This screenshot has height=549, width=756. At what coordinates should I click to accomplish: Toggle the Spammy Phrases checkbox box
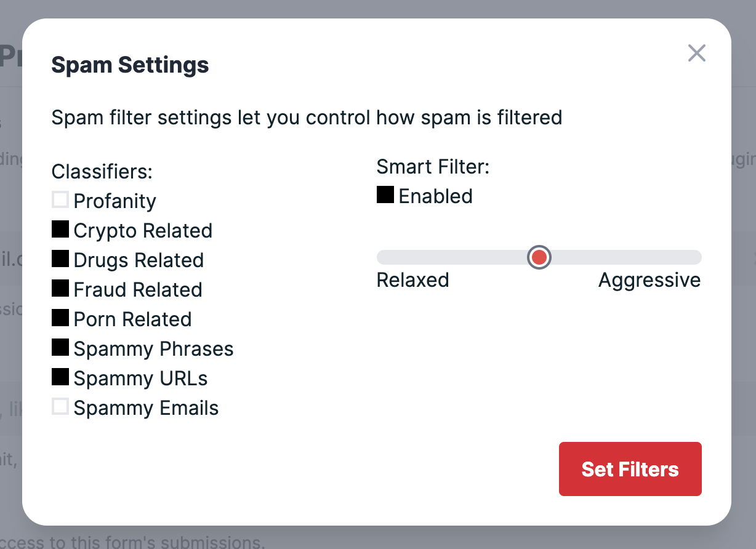click(x=60, y=348)
